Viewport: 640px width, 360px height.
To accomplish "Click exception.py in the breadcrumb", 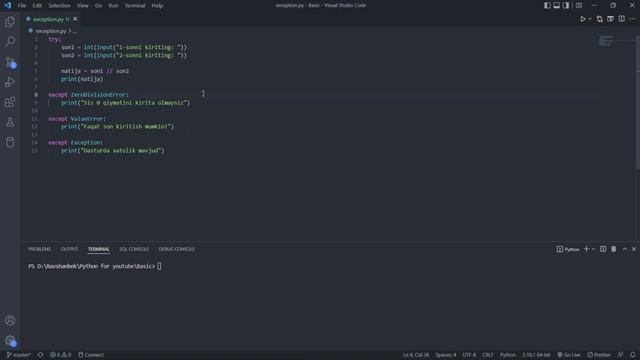I will pyautogui.click(x=51, y=31).
